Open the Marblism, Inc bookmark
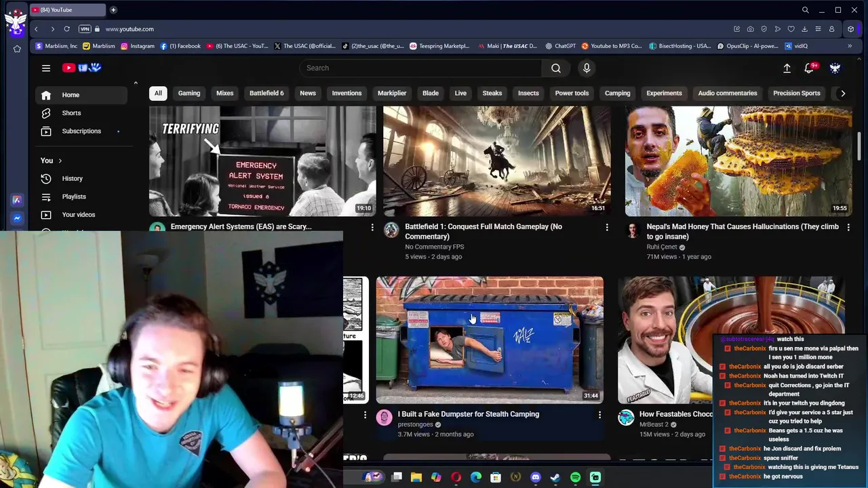Viewport: 868px width, 488px height. tap(56, 46)
